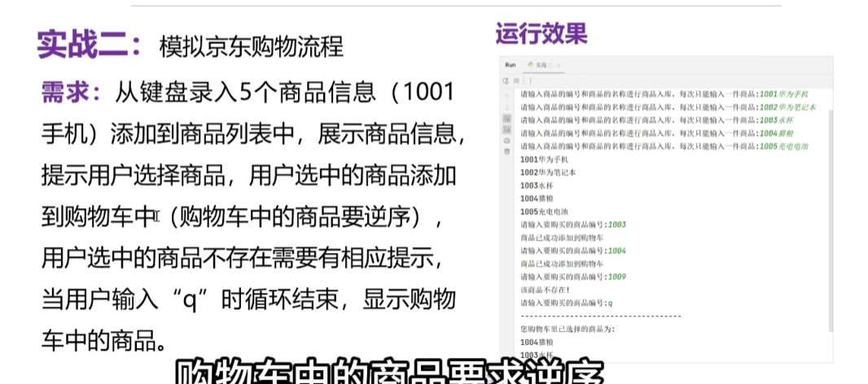Viewport: 868px width, 384px height.
Task: Click the dashed separator output line
Action: (600, 316)
